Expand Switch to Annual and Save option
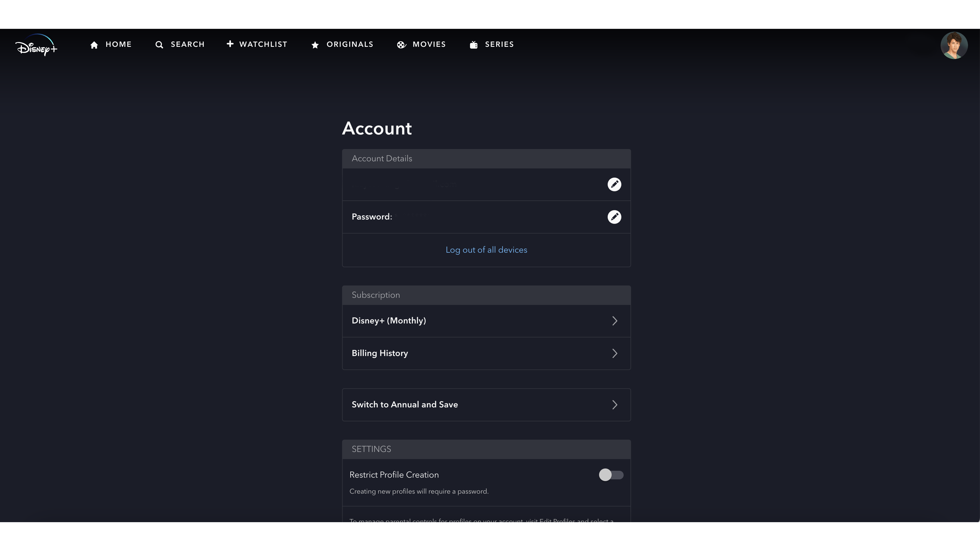 615,405
